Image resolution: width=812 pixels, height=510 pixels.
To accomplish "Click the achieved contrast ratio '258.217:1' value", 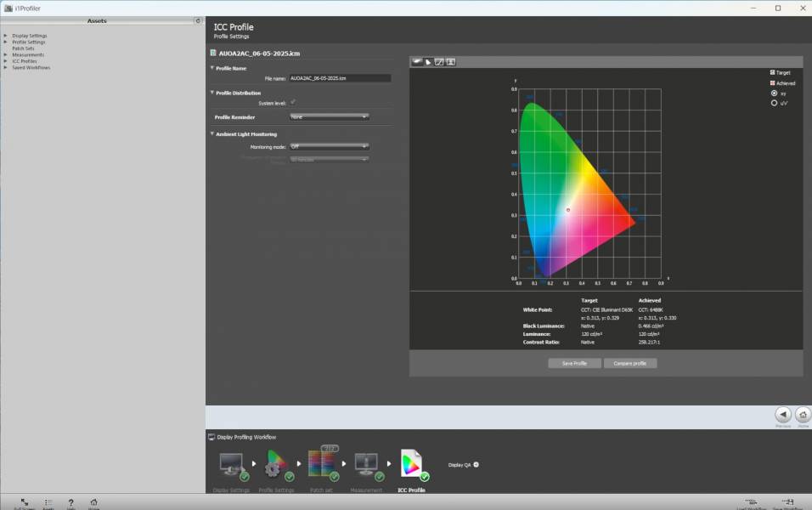I will click(x=649, y=342).
